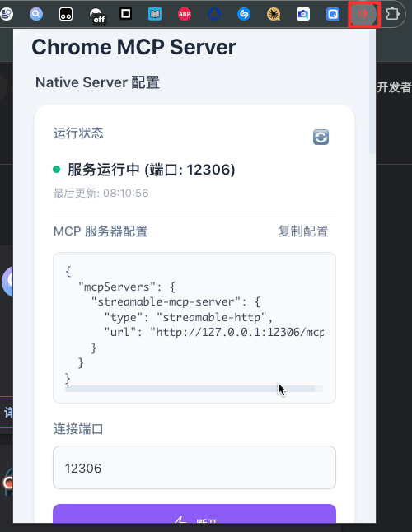Viewport: 412px width, 532px height.
Task: Click the "streamable-mcp-server" line
Action: click(176, 301)
